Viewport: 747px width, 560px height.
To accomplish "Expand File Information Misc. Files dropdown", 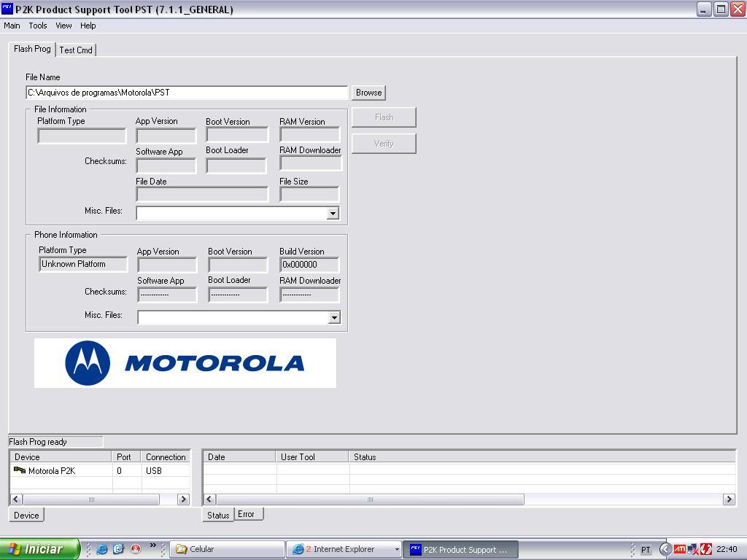I will point(333,214).
